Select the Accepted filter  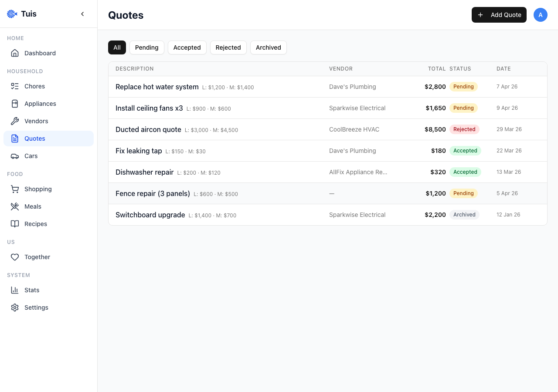[187, 47]
